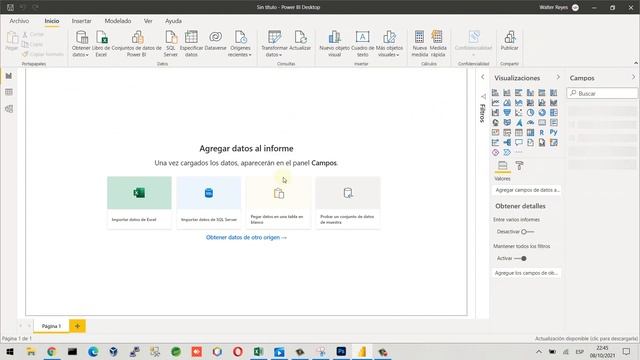Image resolution: width=640 pixels, height=360 pixels.
Task: Switch to Report view in left sidebar
Action: click(9, 76)
